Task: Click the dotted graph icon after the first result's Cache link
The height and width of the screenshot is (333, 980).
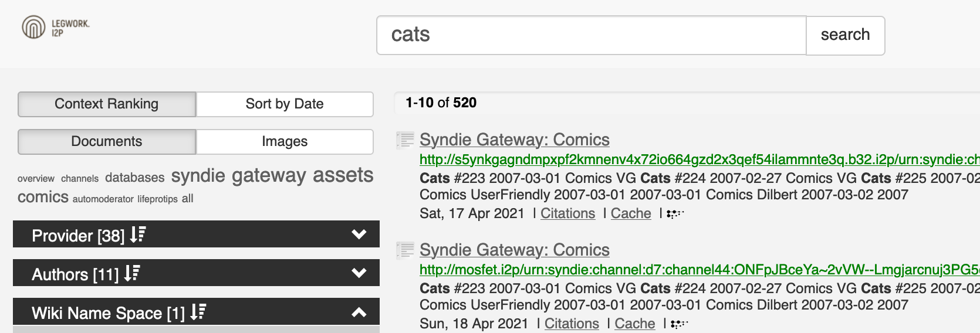Action: click(675, 214)
